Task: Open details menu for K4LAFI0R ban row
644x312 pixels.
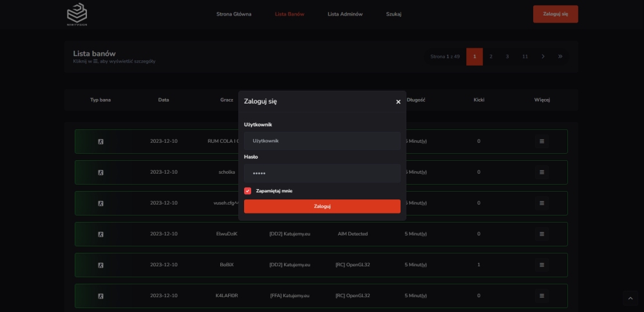Action: click(x=542, y=295)
